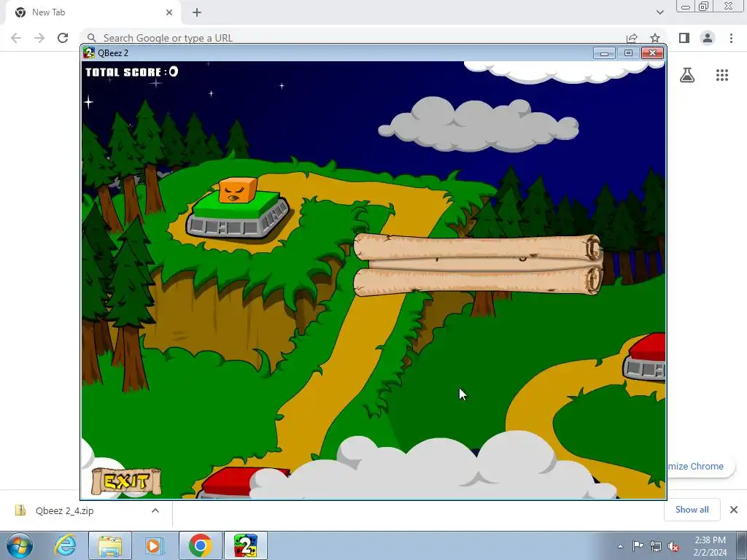Open a new Chrome tab
Image resolution: width=747 pixels, height=560 pixels.
pos(197,12)
